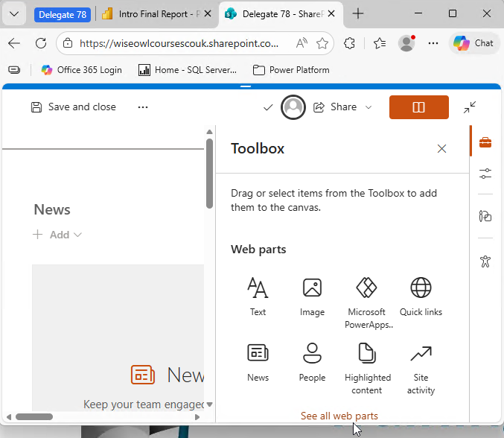Close the Toolbox panel
This screenshot has height=438, width=504.
[x=441, y=149]
